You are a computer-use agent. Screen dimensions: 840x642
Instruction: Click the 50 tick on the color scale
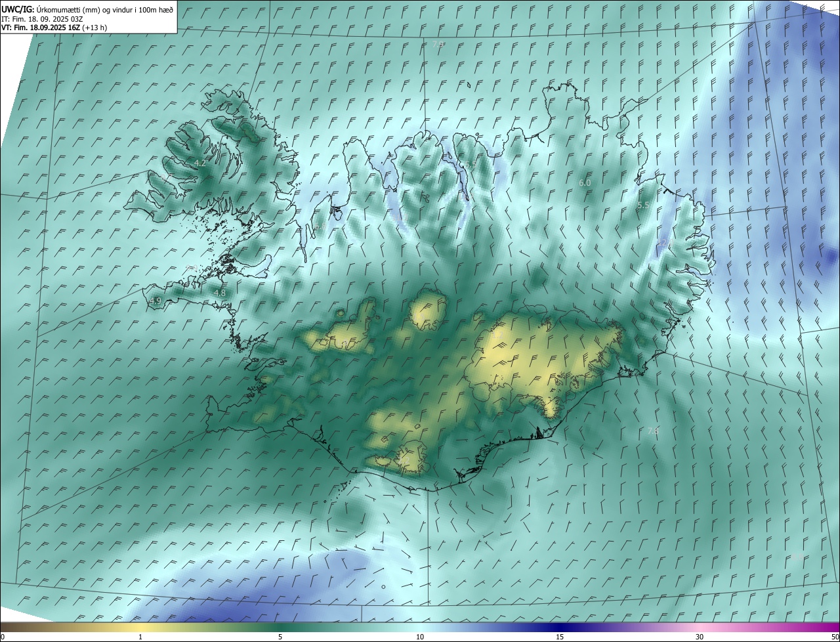835,637
